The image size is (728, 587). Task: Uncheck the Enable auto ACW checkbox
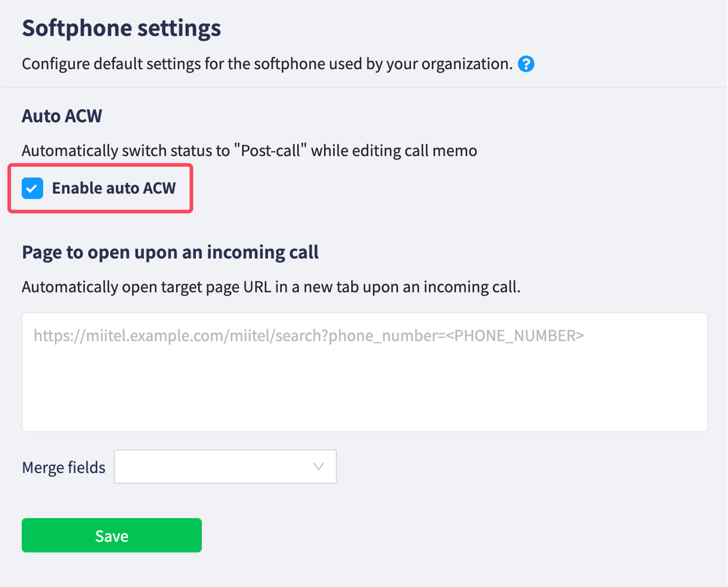32,188
